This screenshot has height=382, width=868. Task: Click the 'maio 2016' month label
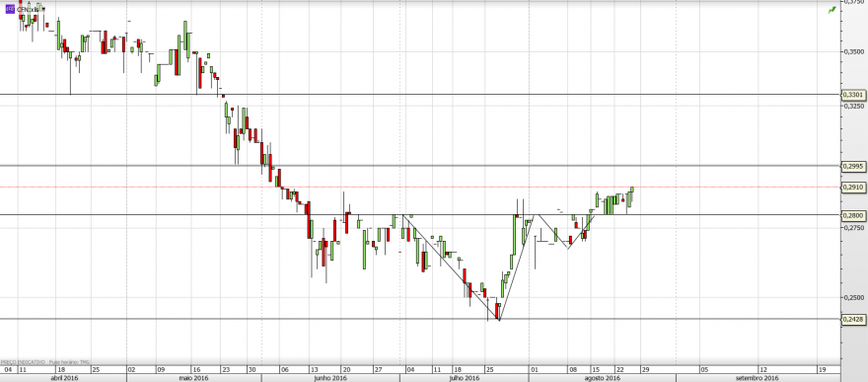tap(194, 378)
